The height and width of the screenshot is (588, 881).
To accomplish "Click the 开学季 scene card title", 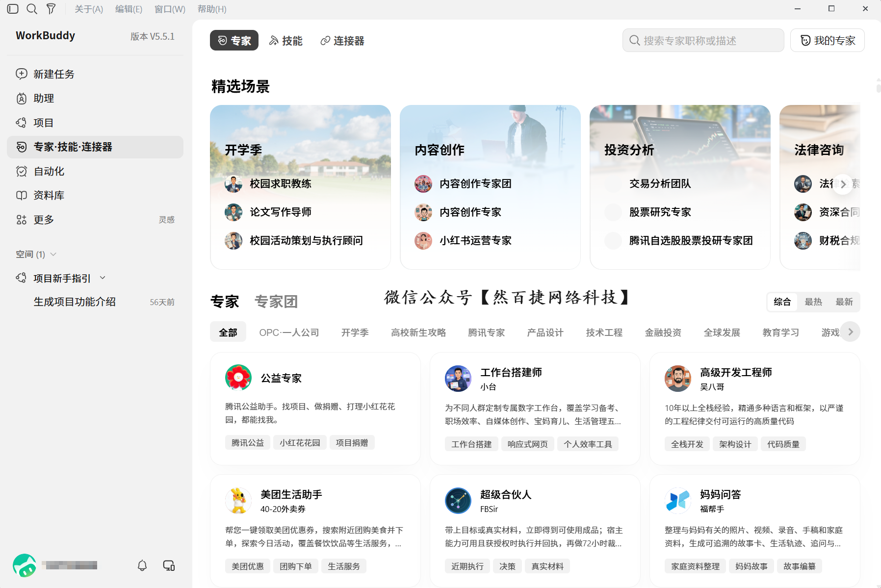I will click(x=243, y=150).
